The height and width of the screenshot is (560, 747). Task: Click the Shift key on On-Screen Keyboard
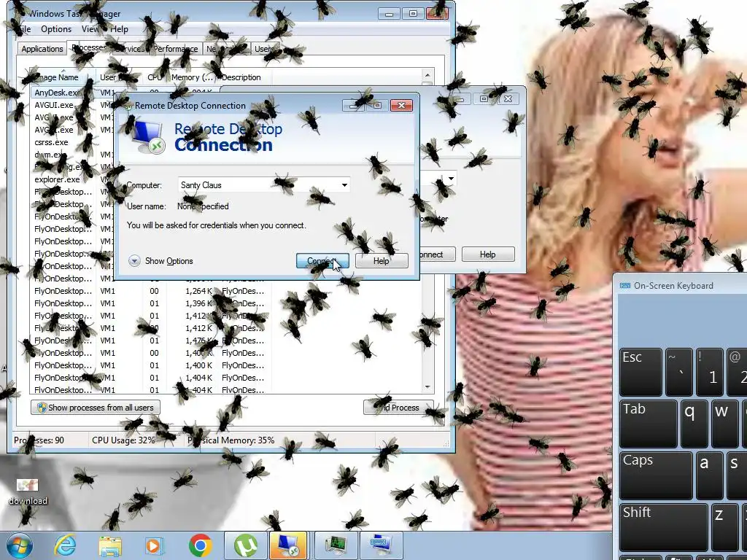664,526
